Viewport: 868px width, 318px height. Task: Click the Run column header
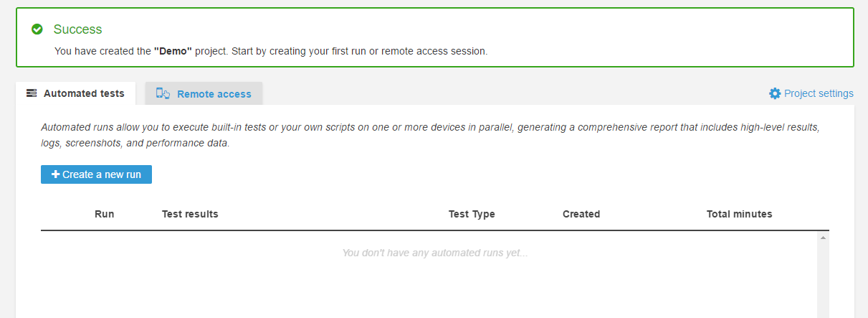[x=104, y=214]
